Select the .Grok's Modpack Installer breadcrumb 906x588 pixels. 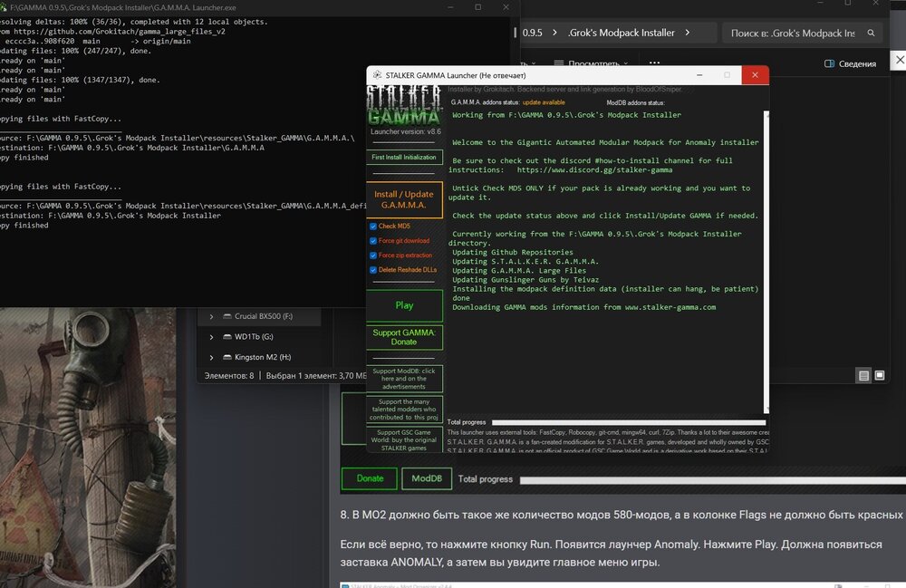tap(622, 33)
